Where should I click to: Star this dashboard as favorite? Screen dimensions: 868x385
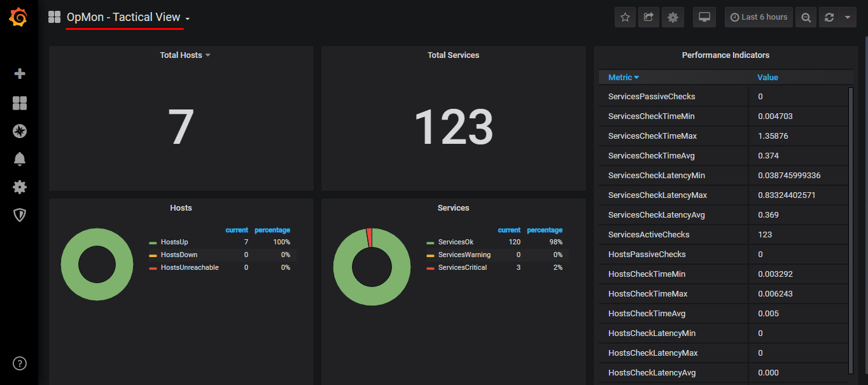625,18
